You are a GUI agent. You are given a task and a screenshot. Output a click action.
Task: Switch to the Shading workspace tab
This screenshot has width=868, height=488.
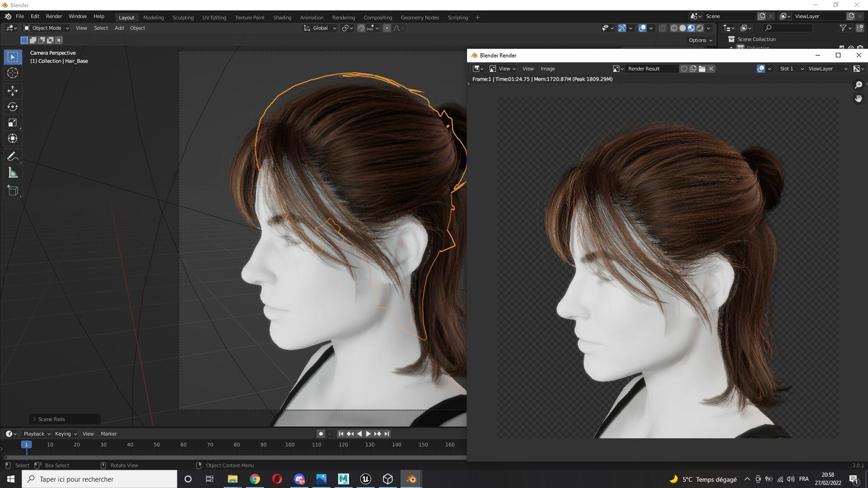pyautogui.click(x=282, y=18)
